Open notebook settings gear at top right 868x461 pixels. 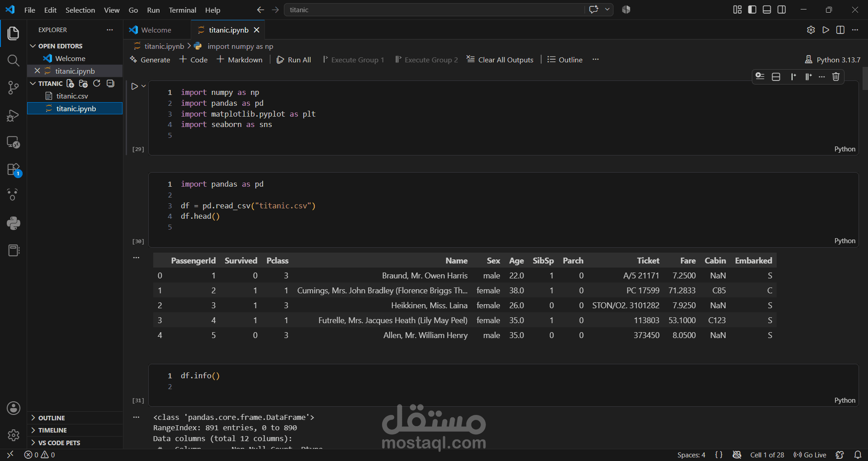pyautogui.click(x=811, y=30)
